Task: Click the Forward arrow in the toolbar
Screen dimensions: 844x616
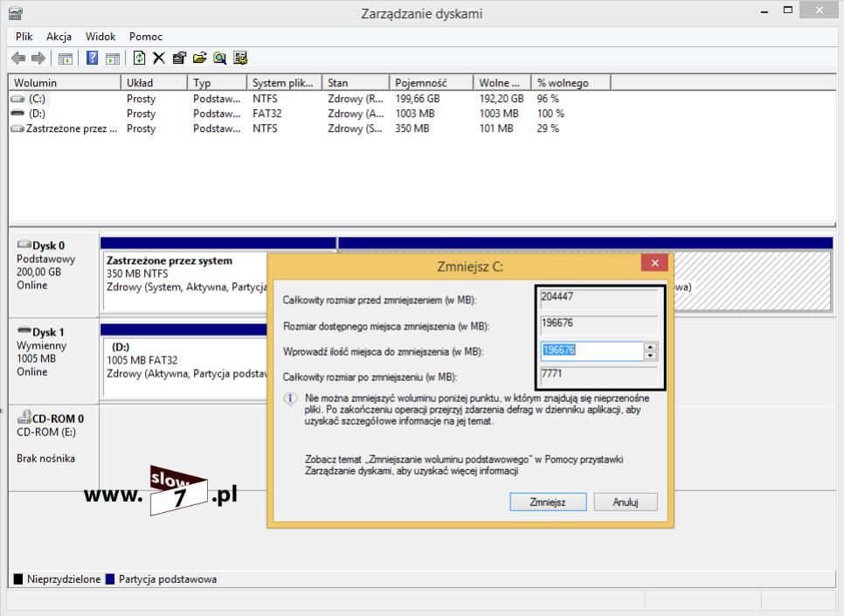Action: pyautogui.click(x=38, y=59)
